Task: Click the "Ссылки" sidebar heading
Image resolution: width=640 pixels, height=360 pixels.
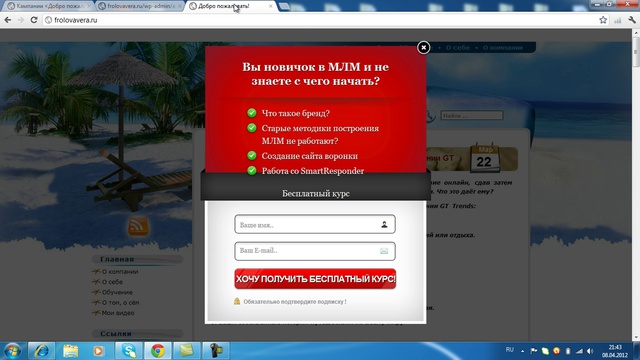Action: [116, 333]
